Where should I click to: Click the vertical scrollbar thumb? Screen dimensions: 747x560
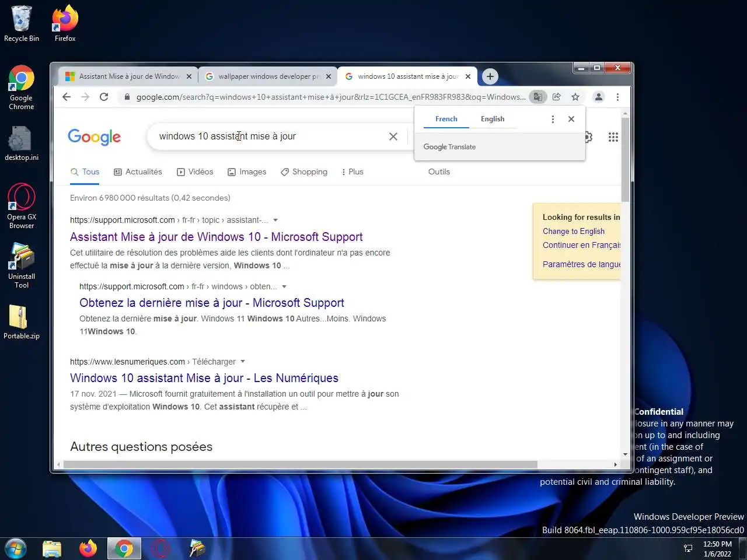[x=626, y=159]
